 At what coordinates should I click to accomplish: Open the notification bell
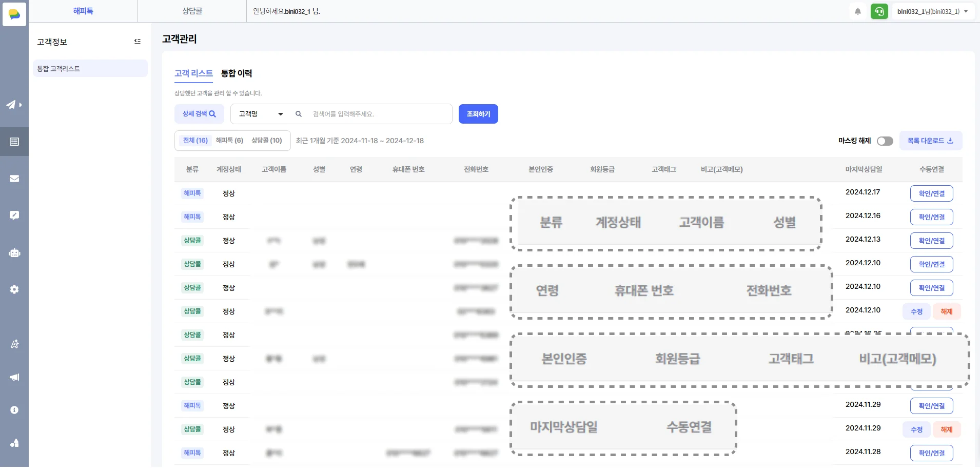[857, 11]
